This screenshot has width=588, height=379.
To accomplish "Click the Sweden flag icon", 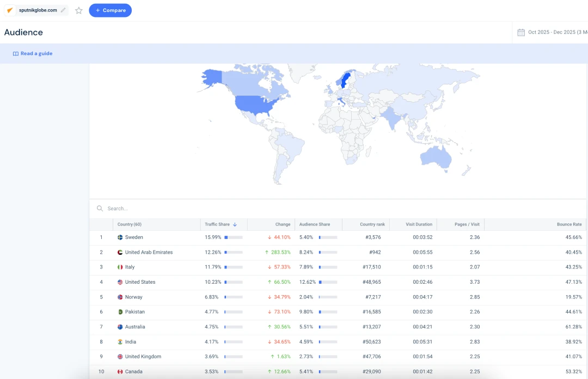I will (x=120, y=237).
